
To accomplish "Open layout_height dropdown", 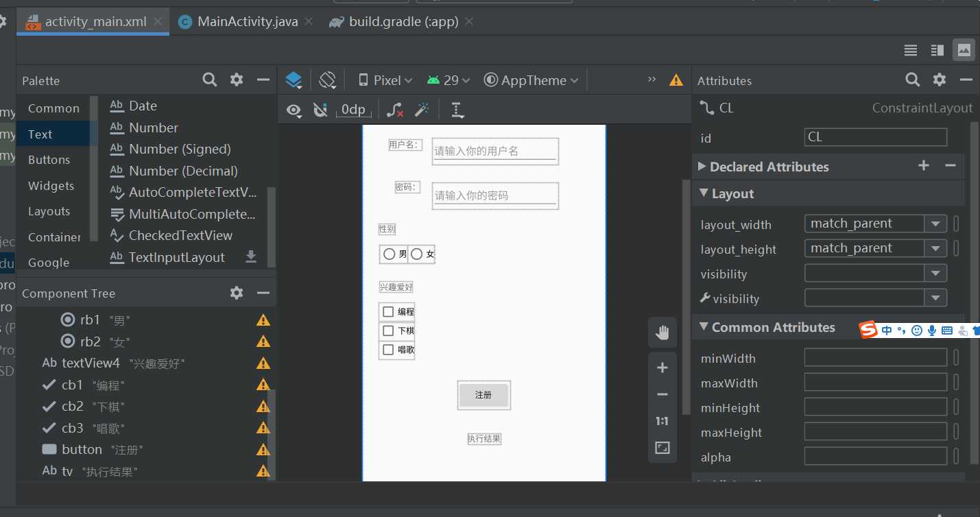I will coord(935,248).
